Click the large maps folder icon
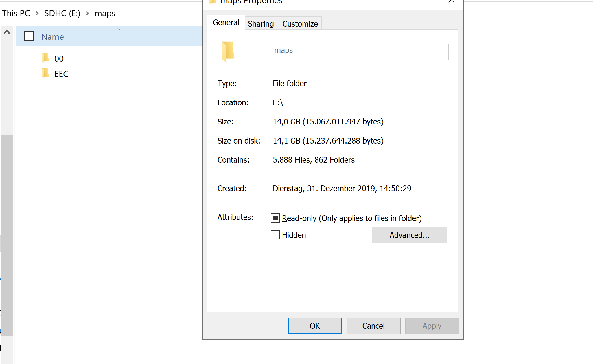This screenshot has height=364, width=593. click(228, 52)
